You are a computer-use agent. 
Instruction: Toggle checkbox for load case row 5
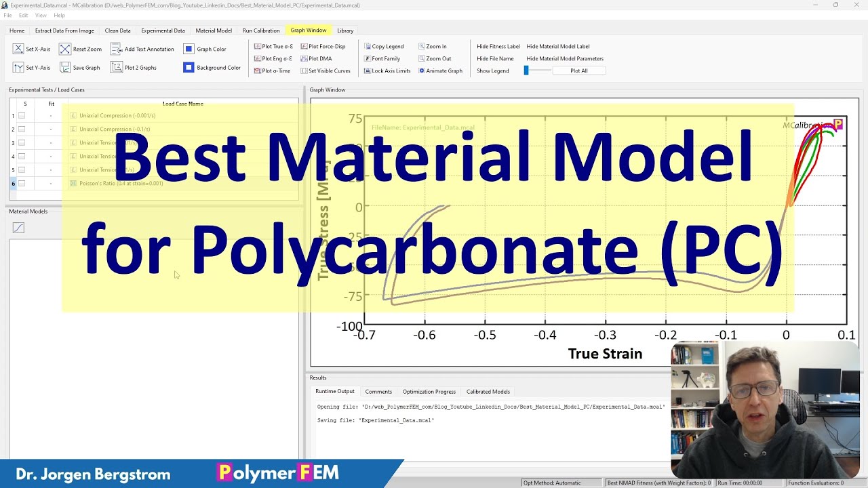click(x=22, y=169)
